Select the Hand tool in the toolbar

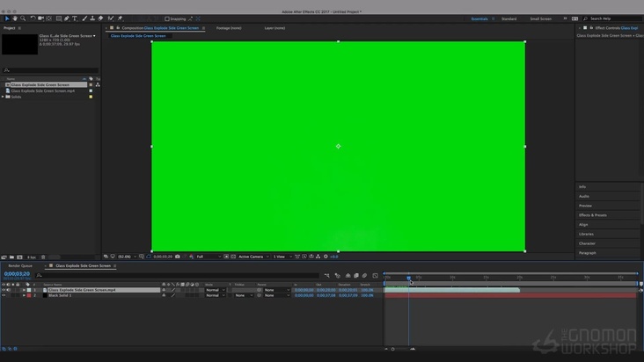(14, 18)
